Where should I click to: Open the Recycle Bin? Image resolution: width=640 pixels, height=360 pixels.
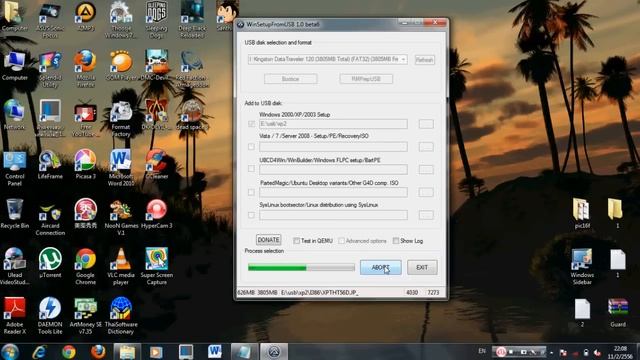pyautogui.click(x=15, y=213)
